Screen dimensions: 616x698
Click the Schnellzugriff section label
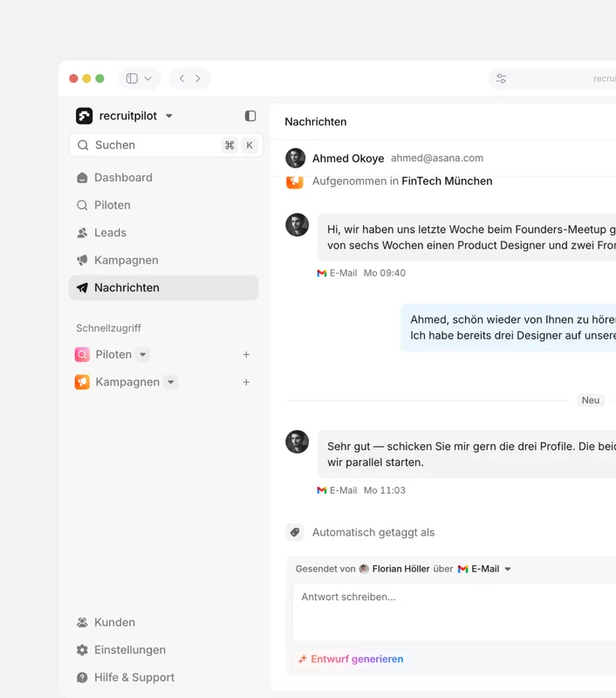coord(108,329)
